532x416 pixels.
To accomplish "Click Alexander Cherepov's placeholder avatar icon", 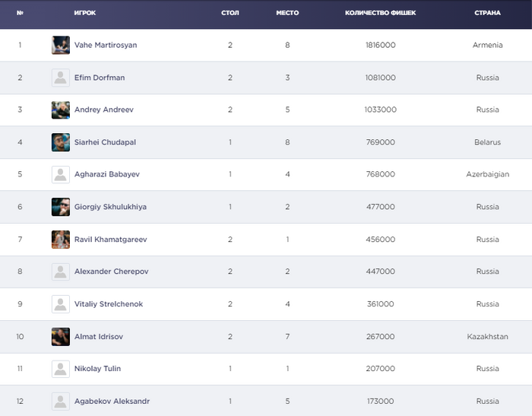I will pyautogui.click(x=61, y=272).
